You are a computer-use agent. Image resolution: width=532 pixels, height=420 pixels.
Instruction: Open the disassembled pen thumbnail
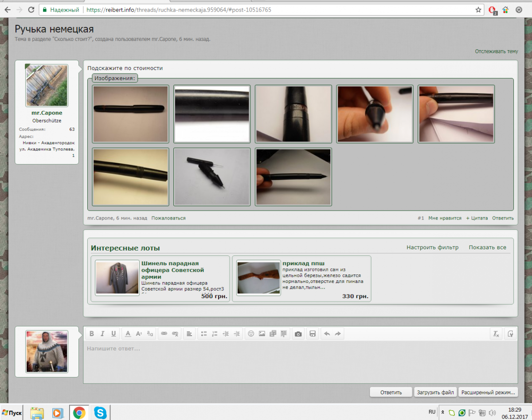(x=212, y=177)
